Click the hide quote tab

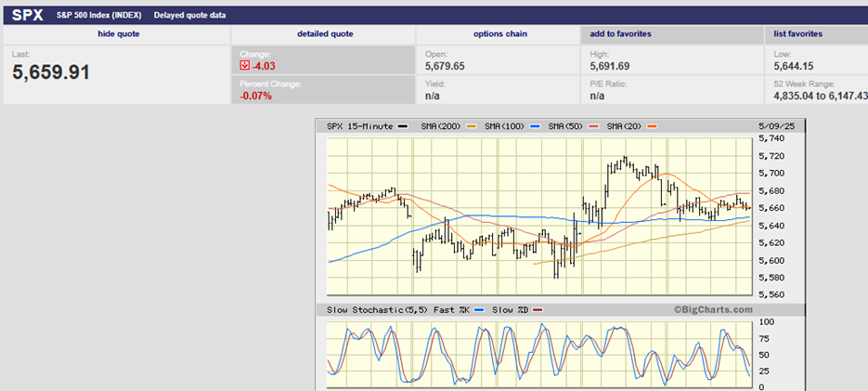(119, 34)
